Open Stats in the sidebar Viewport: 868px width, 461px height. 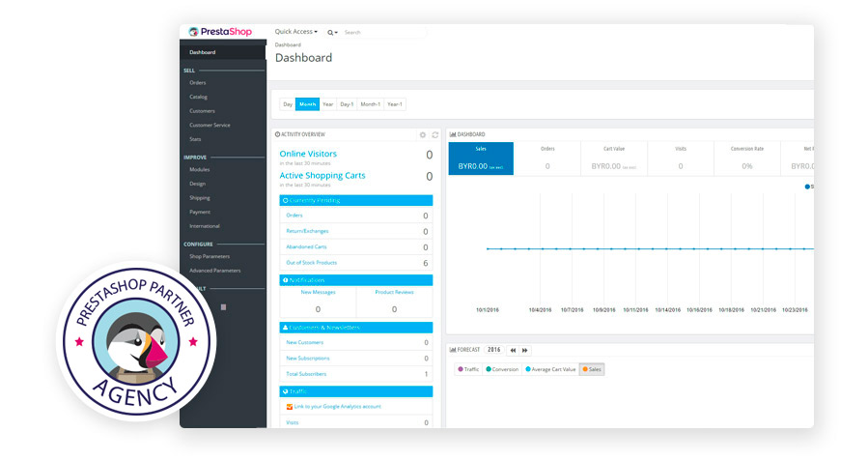[x=195, y=139]
